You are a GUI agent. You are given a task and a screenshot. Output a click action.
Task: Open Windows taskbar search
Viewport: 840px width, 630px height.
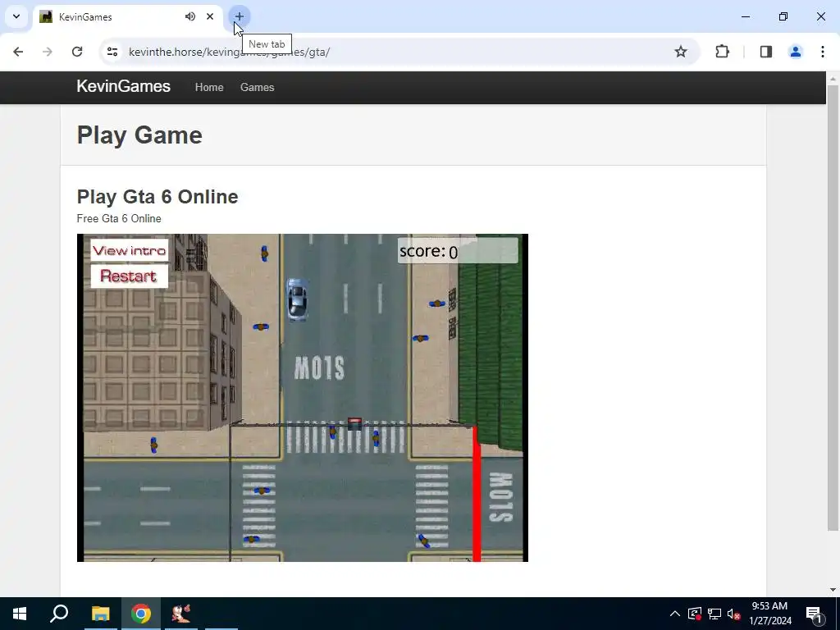click(59, 614)
